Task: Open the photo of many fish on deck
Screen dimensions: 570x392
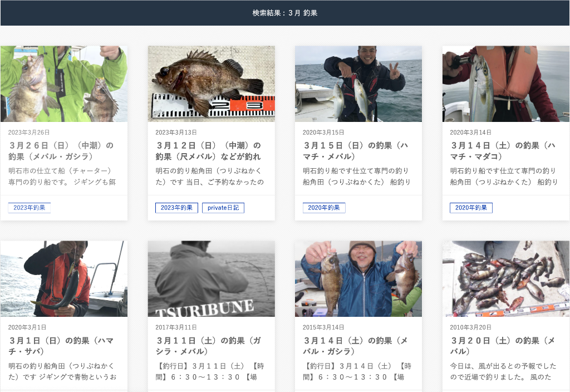Action: pos(505,278)
